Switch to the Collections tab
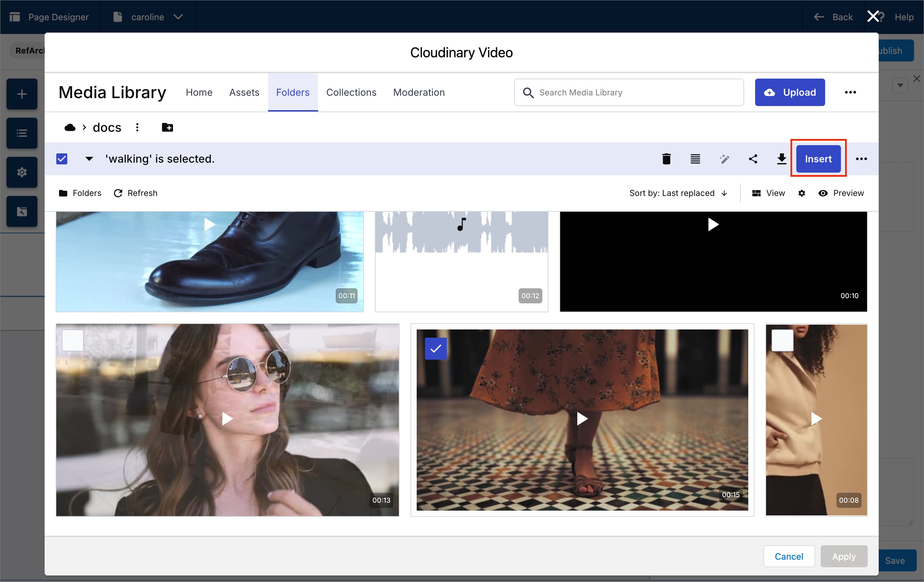The width and height of the screenshot is (924, 582). 351,92
